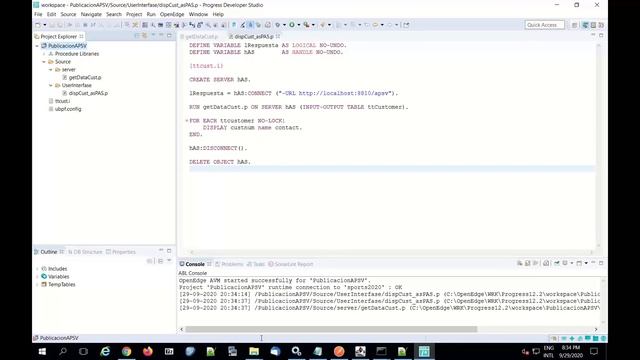Image resolution: width=640 pixels, height=360 pixels.
Task: Switch to the Tasks tab
Action: (x=256, y=264)
